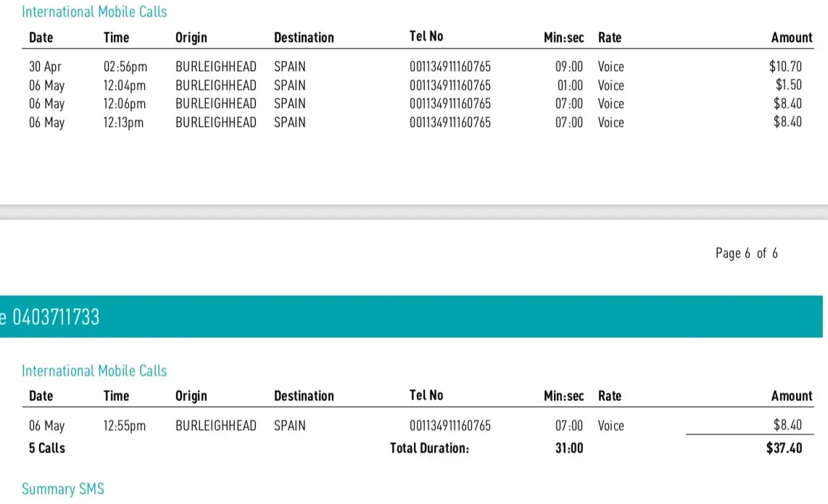Select the 12:04pm call time

click(x=125, y=85)
